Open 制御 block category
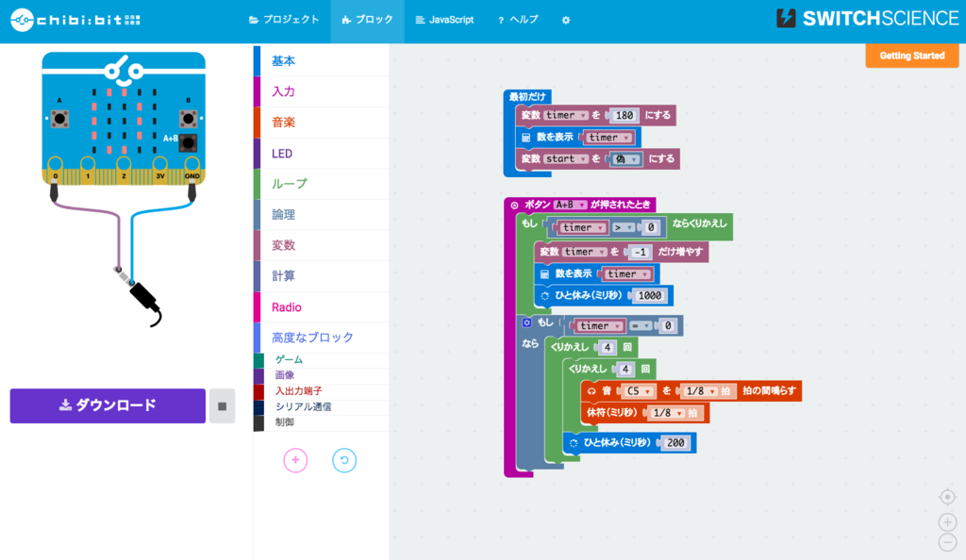 pos(322,422)
